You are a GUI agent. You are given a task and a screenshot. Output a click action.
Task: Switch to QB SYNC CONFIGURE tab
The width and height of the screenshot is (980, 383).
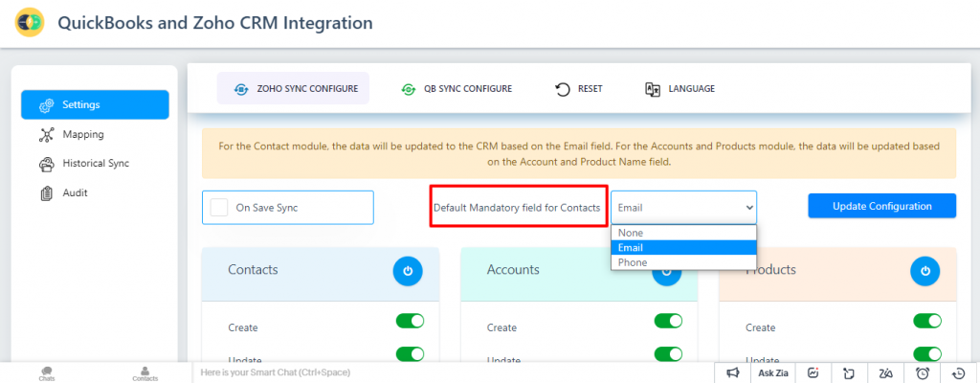pos(457,89)
